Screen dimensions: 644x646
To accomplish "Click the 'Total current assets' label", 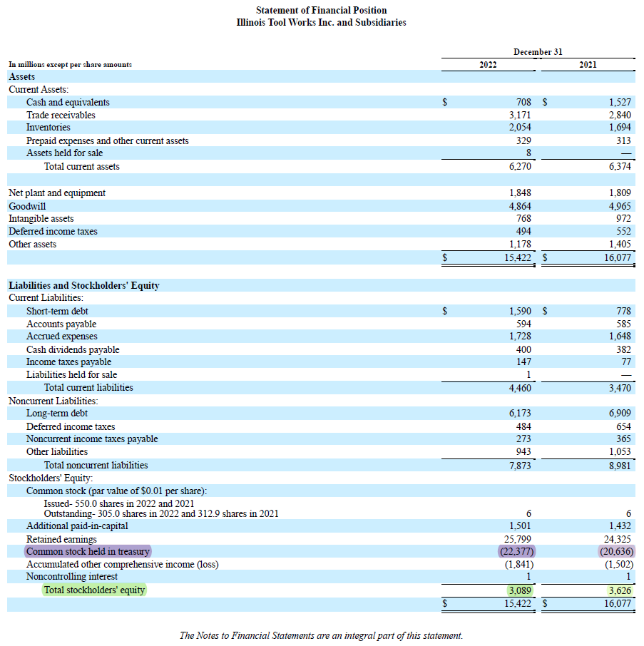I will [82, 166].
